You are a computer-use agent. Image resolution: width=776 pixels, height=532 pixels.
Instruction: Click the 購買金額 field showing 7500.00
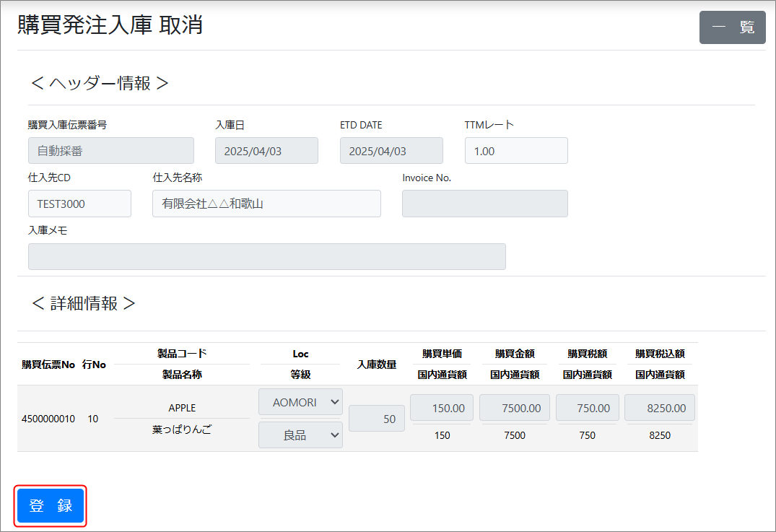coord(514,408)
